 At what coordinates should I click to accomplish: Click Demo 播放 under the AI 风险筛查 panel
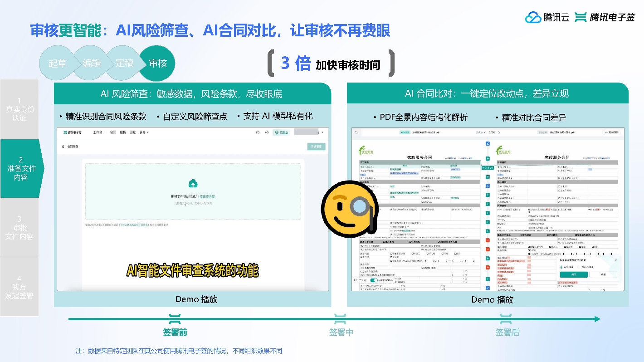pos(196,299)
